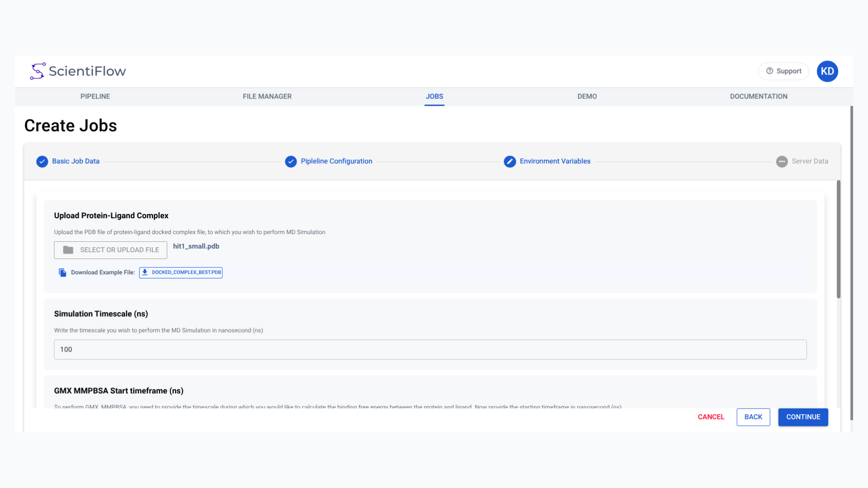This screenshot has width=868, height=488.
Task: Switch to the Pipeline tab
Action: (x=95, y=96)
